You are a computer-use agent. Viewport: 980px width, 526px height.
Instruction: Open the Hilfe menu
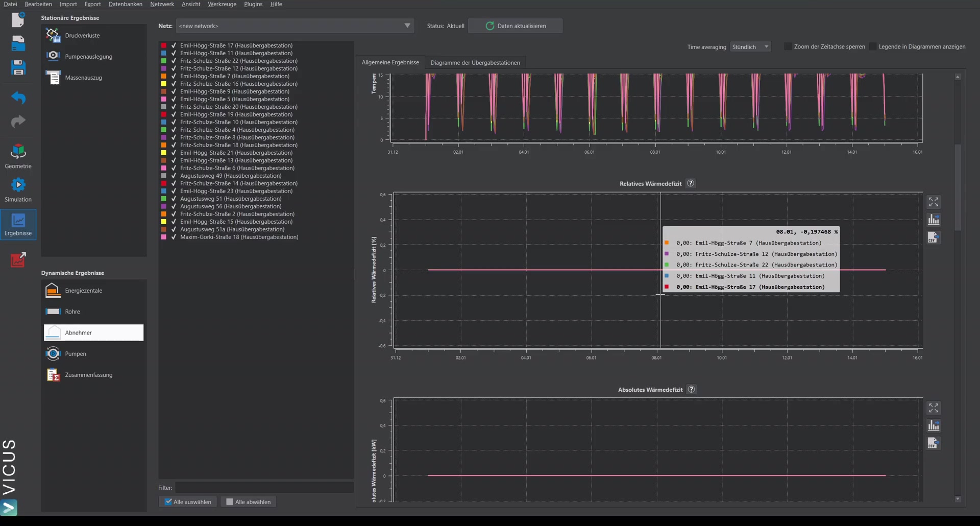click(276, 4)
